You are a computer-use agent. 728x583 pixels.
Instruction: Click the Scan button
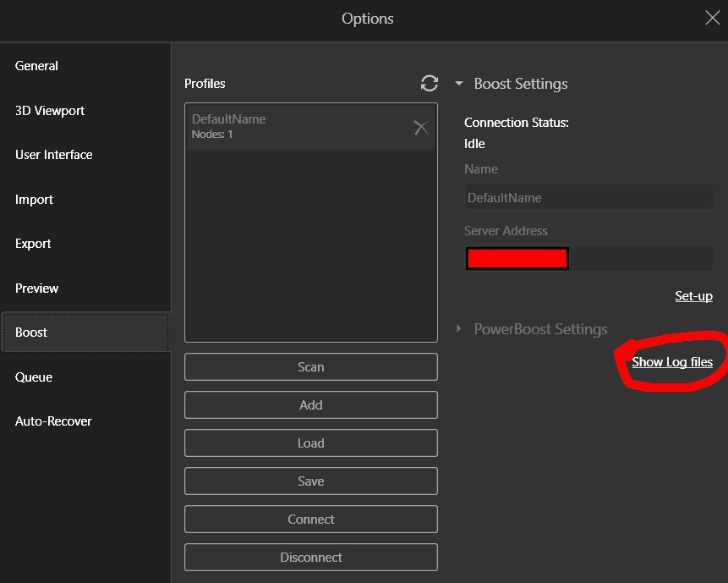pos(310,367)
